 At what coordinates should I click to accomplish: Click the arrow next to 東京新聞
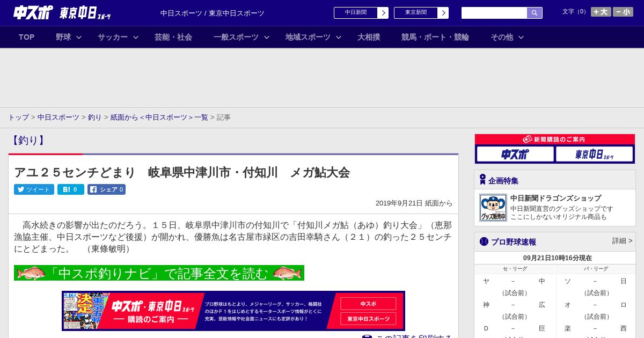click(443, 13)
